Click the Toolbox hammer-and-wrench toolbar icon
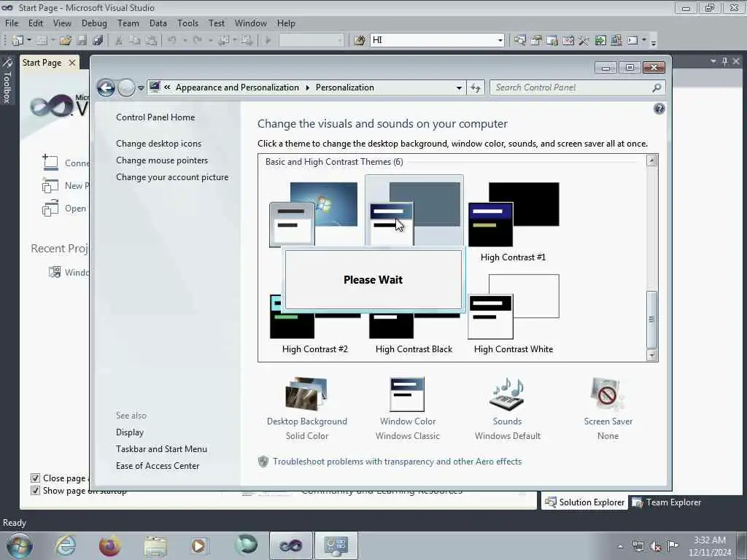This screenshot has height=560, width=747. 584,41
